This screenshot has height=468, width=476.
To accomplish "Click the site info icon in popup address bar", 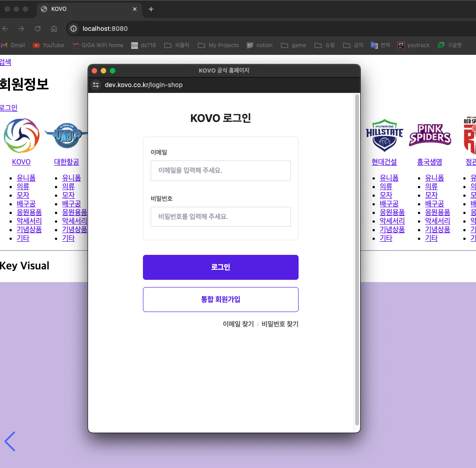I will click(x=95, y=85).
